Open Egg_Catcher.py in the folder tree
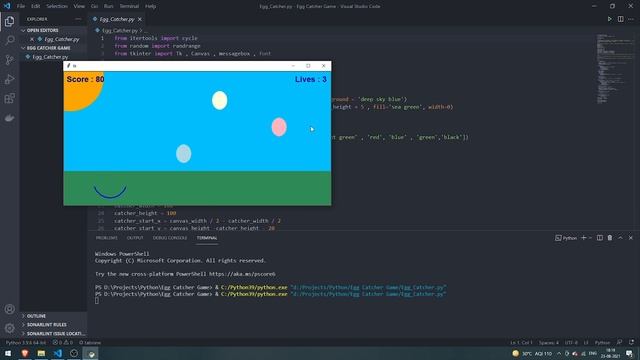 pyautogui.click(x=50, y=57)
